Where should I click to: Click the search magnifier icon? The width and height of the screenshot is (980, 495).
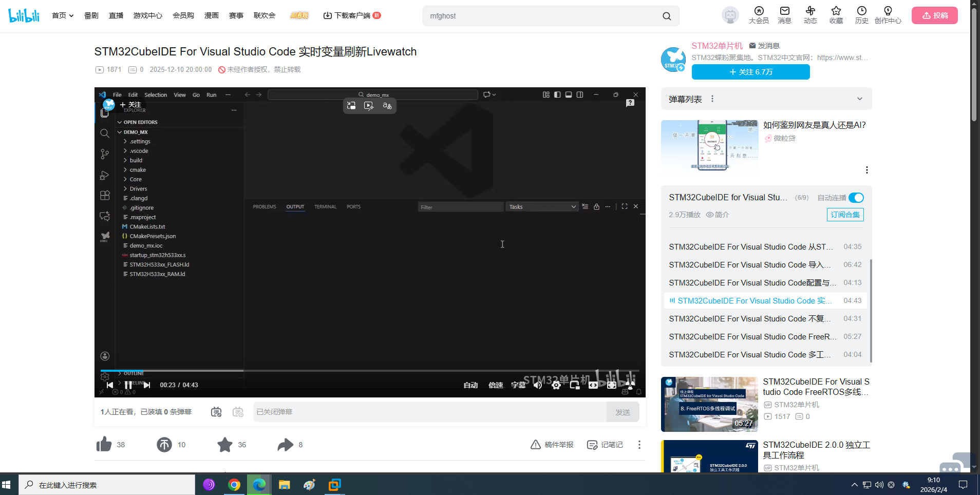pos(667,16)
